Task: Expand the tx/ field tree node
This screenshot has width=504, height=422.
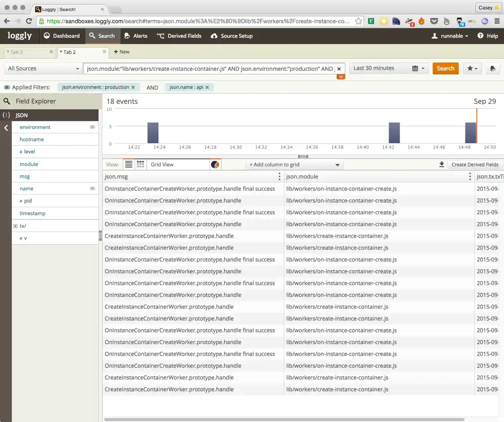Action: [15, 226]
